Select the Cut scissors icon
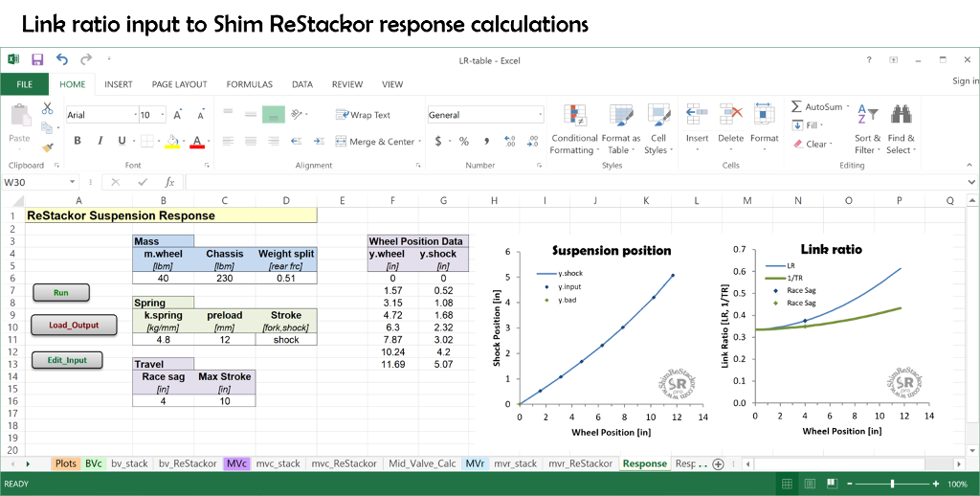The height and width of the screenshot is (496, 980). 48,108
